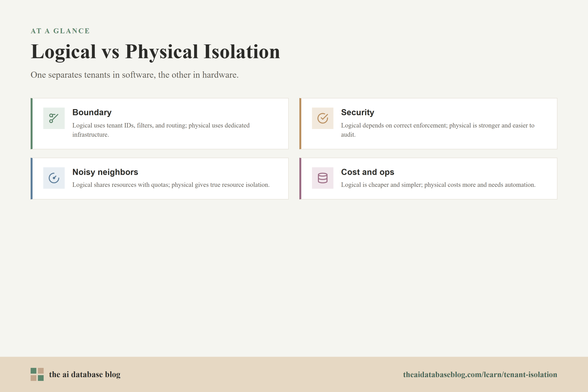Click the 'AT A GLANCE' label
Viewport: 588px width, 392px height.
[60, 31]
